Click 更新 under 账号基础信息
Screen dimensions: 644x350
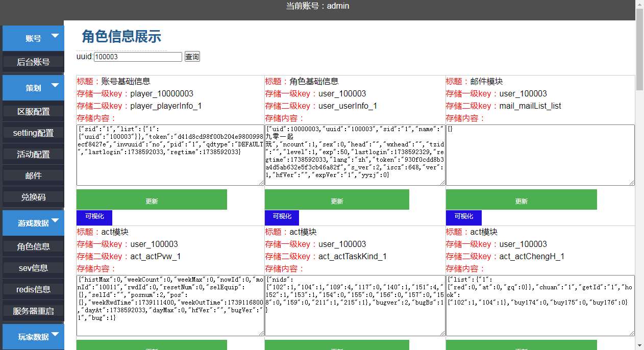[x=152, y=199]
